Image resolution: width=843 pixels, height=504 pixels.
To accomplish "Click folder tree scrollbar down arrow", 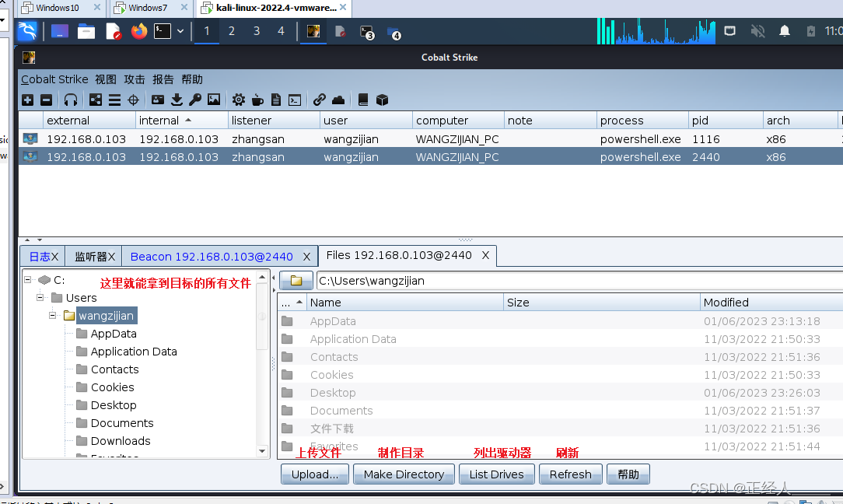I will [262, 451].
